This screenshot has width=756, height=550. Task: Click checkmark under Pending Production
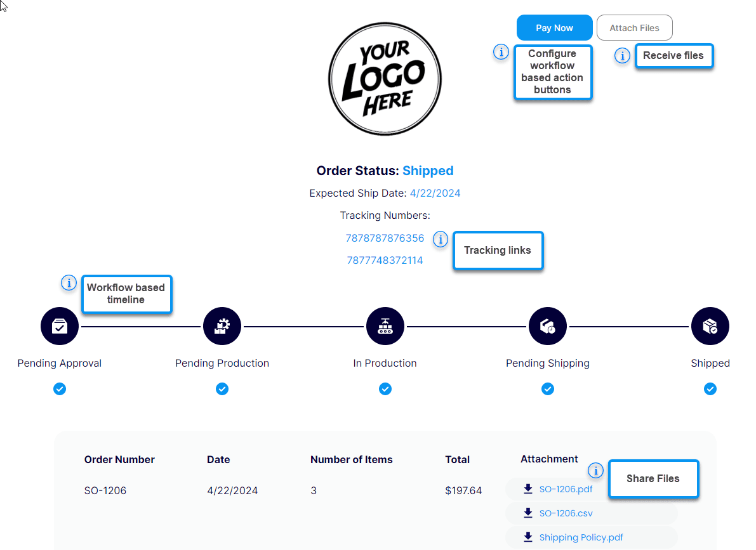(x=222, y=389)
